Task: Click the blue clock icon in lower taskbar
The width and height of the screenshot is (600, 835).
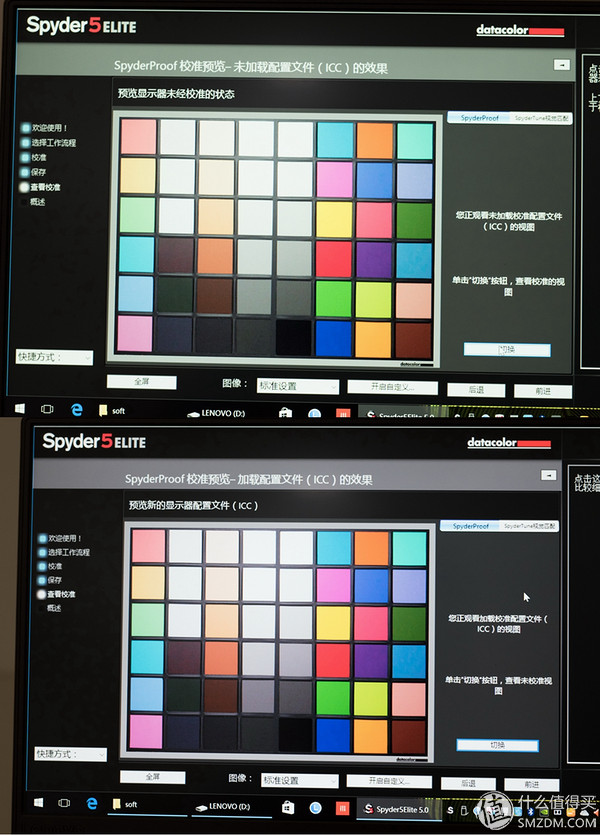Action: click(316, 808)
